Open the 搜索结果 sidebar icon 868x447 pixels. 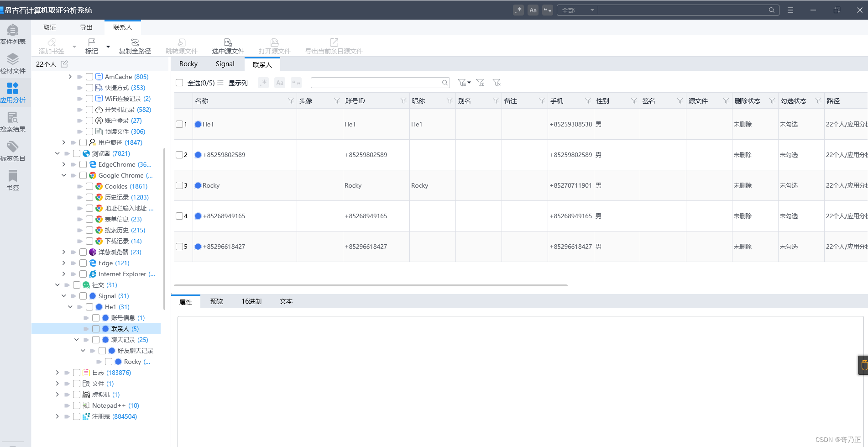[x=13, y=117]
